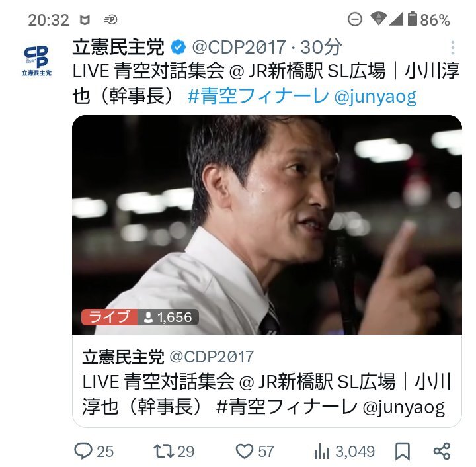Tap the blue verified badge
The image size is (476, 467).
point(178,47)
